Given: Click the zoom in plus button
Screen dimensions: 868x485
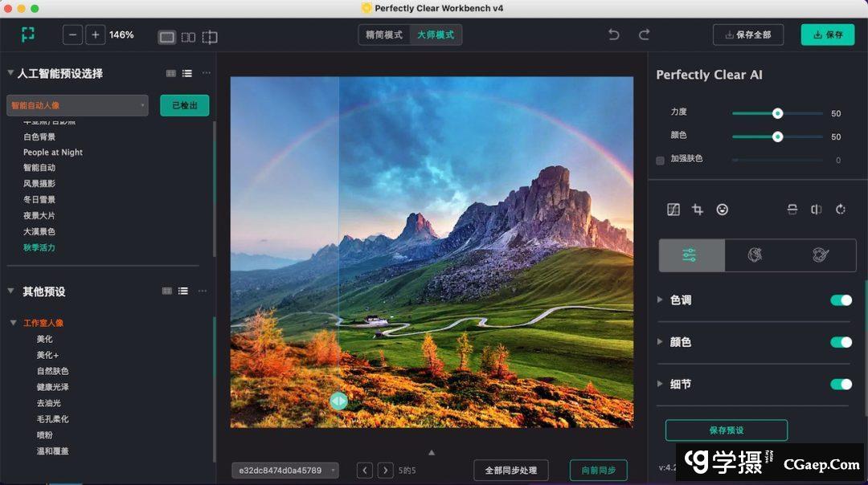Looking at the screenshot, I should coord(96,35).
